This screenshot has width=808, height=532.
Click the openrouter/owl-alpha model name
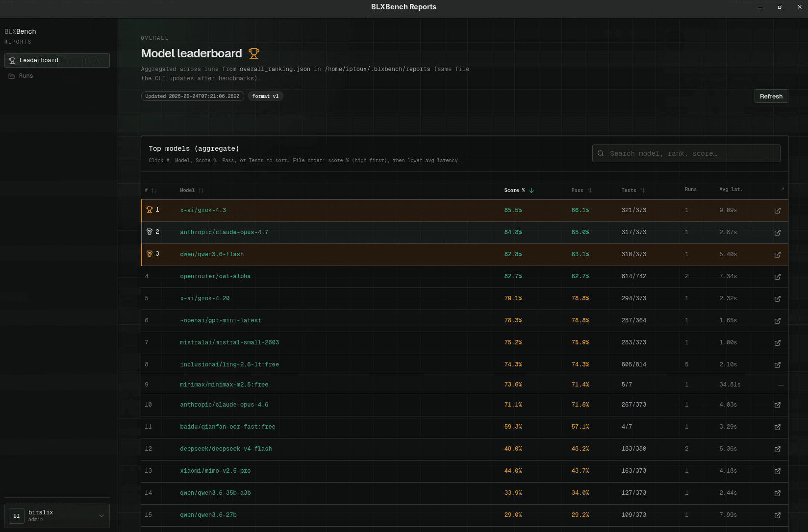(215, 276)
